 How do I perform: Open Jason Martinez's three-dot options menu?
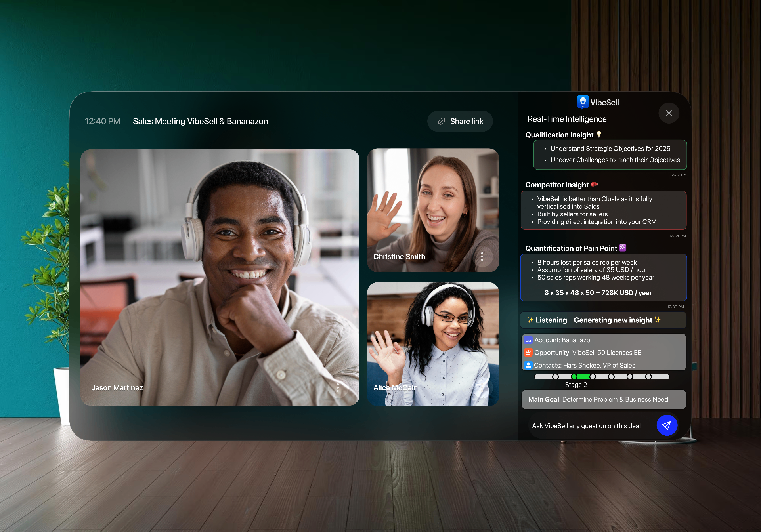338,387
